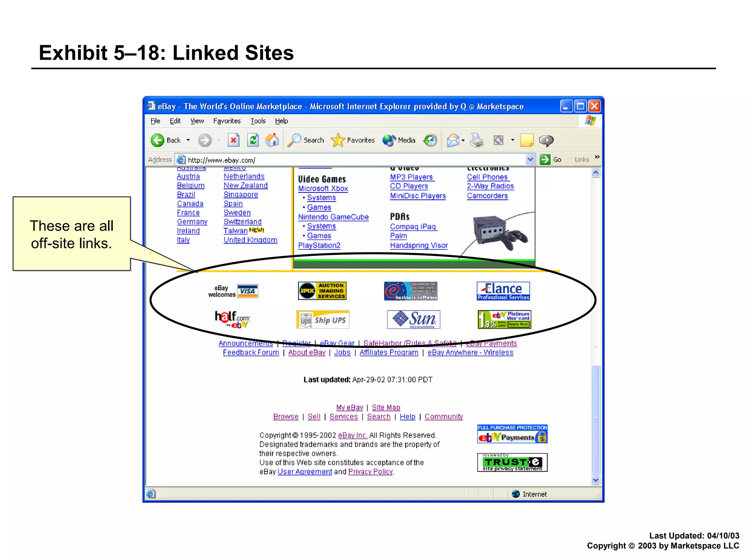Click the United Kingdom country link
Screen dimensions: 747x560
[250, 240]
